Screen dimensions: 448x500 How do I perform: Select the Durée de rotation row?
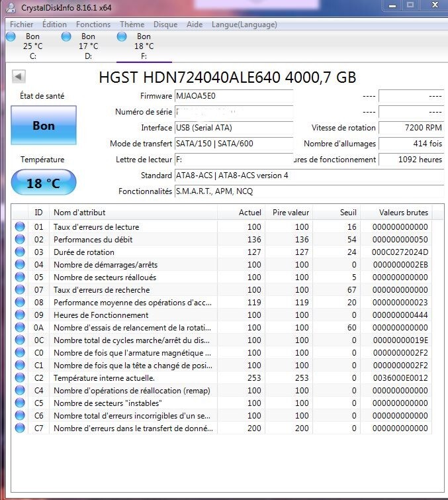(x=222, y=252)
